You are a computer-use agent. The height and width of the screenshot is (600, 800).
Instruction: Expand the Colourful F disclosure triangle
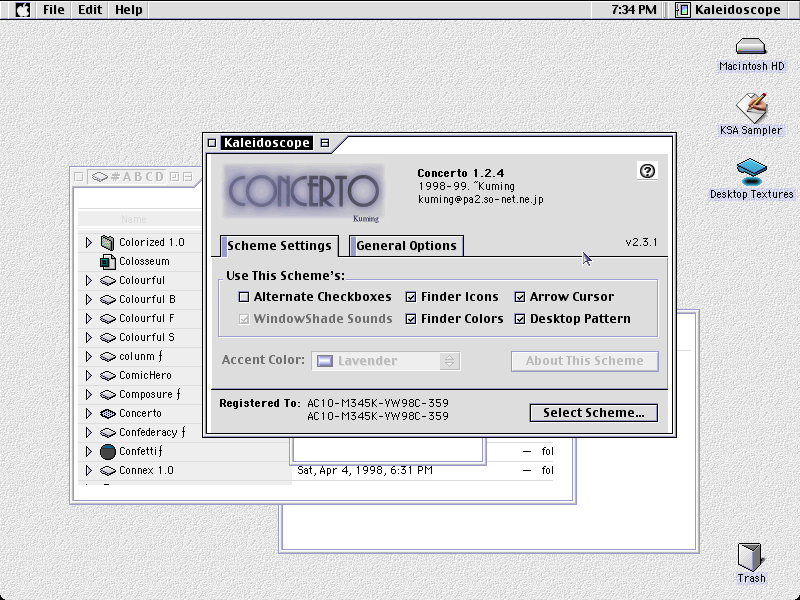pyautogui.click(x=89, y=318)
